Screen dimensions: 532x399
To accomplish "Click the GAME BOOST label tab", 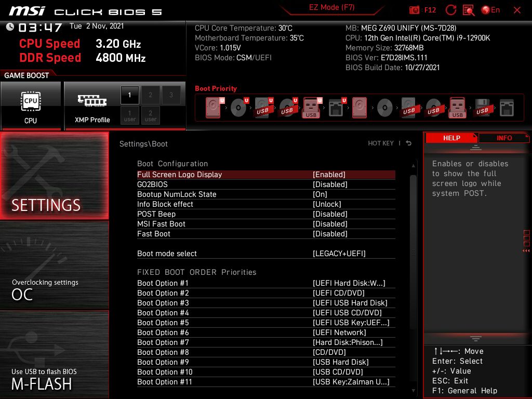I will pyautogui.click(x=26, y=75).
